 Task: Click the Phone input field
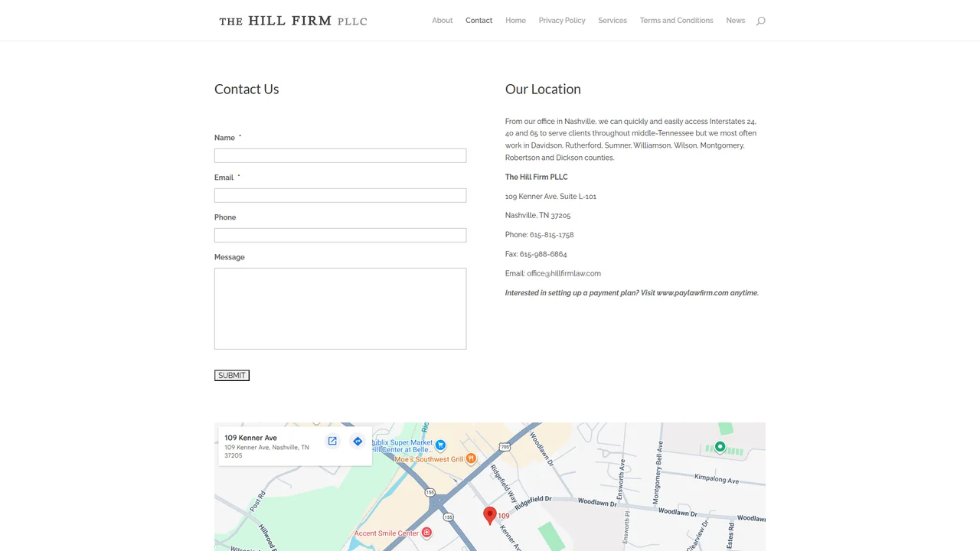click(x=340, y=235)
